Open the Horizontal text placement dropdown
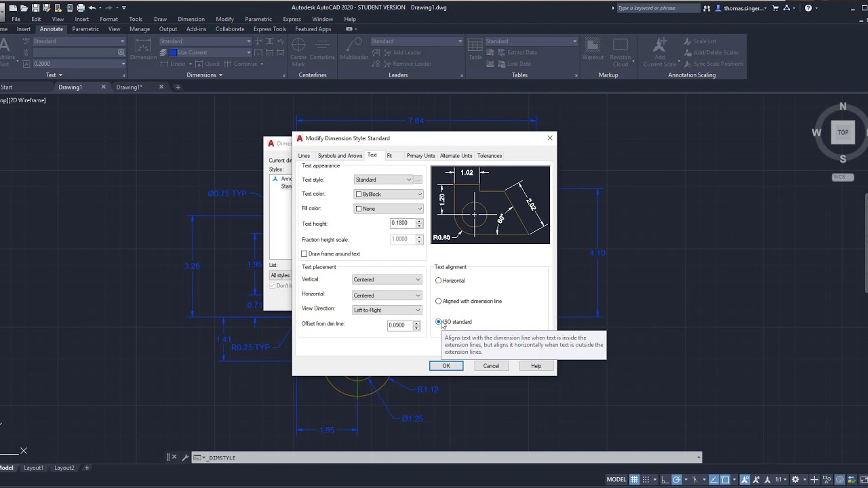The image size is (868, 488). point(387,296)
